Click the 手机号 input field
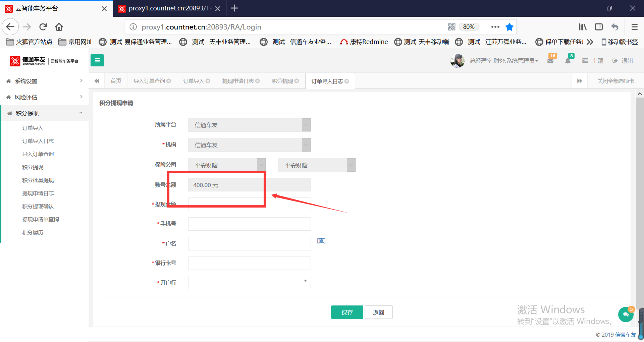The height and width of the screenshot is (342, 644). (249, 224)
